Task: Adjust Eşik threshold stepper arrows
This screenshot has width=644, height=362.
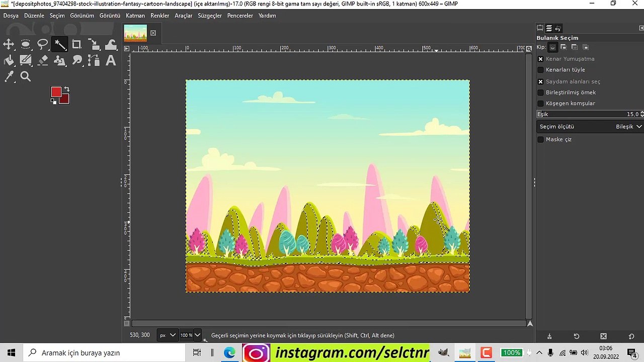Action: coord(642,114)
